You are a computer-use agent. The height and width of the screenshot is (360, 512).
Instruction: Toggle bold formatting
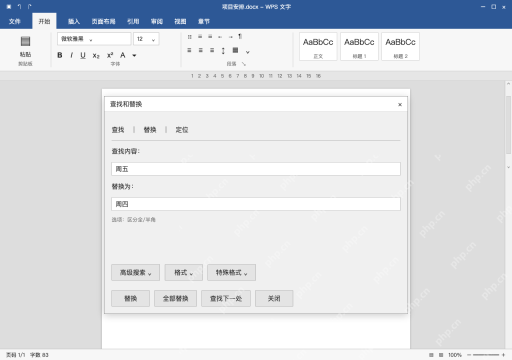click(x=60, y=55)
